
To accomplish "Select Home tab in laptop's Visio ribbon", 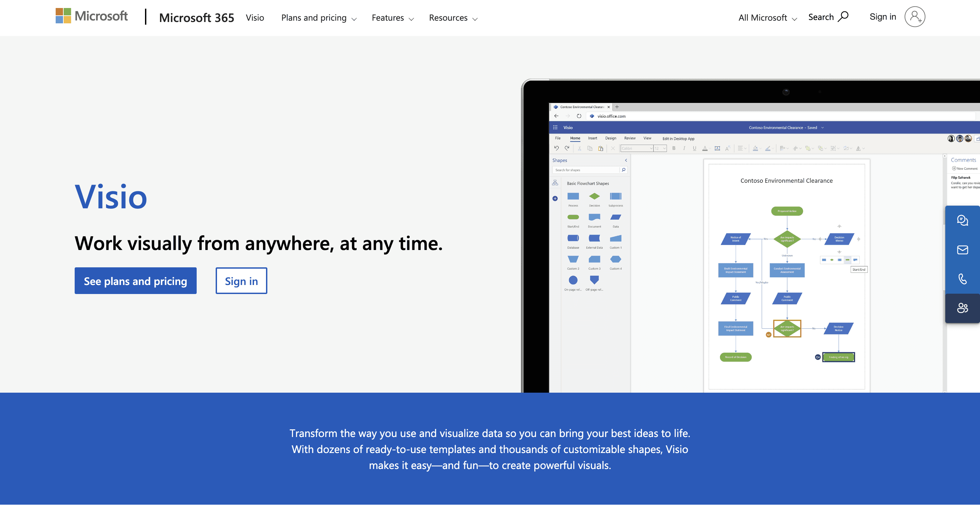I will coord(575,138).
